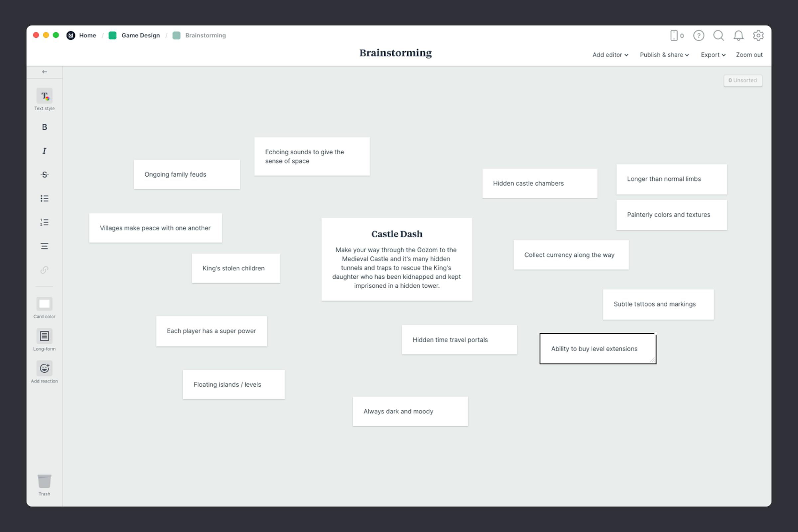The height and width of the screenshot is (532, 798).
Task: Apply italic formatting
Action: (x=44, y=151)
